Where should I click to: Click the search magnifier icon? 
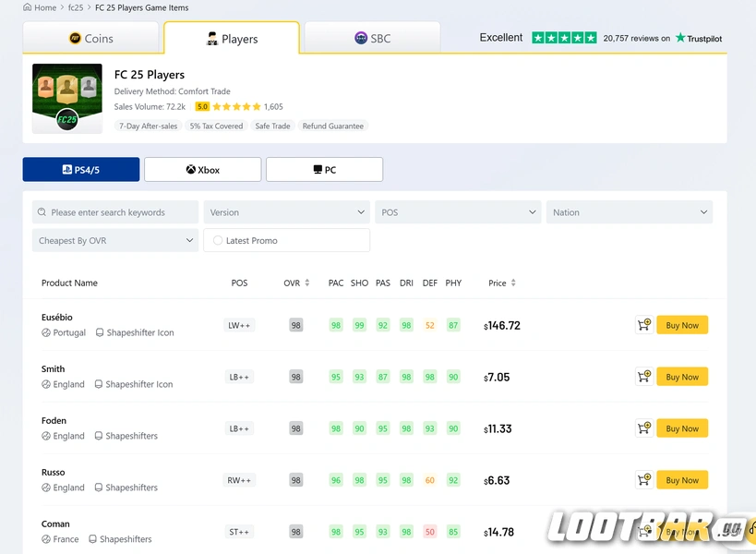pos(42,212)
